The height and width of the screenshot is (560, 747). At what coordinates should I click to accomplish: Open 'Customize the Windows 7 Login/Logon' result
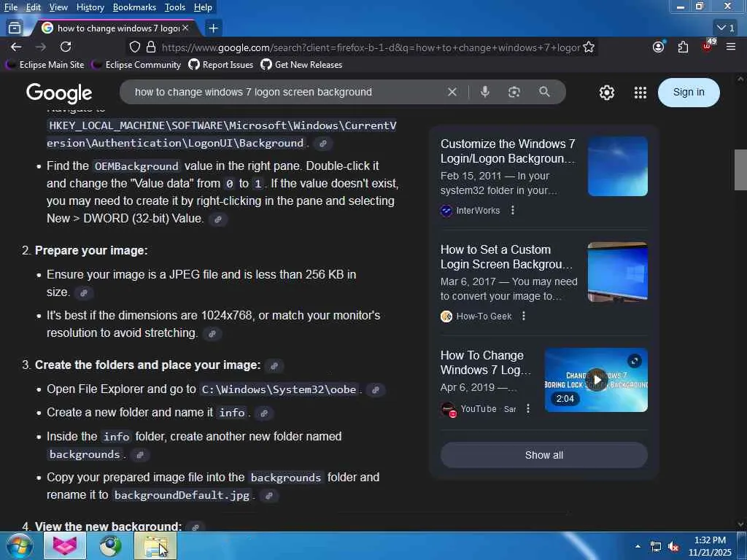pyautogui.click(x=508, y=151)
